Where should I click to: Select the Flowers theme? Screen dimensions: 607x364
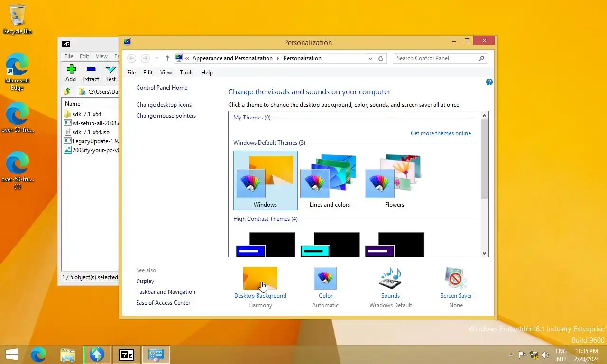pos(395,181)
